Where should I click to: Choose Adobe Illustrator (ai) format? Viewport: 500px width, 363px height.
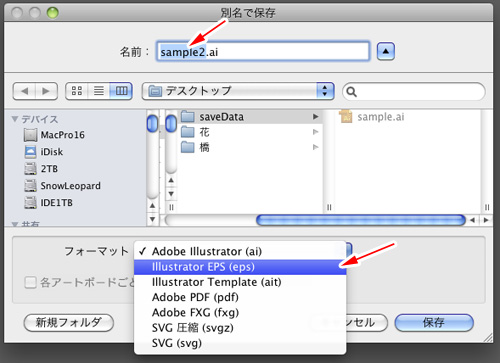click(x=240, y=252)
